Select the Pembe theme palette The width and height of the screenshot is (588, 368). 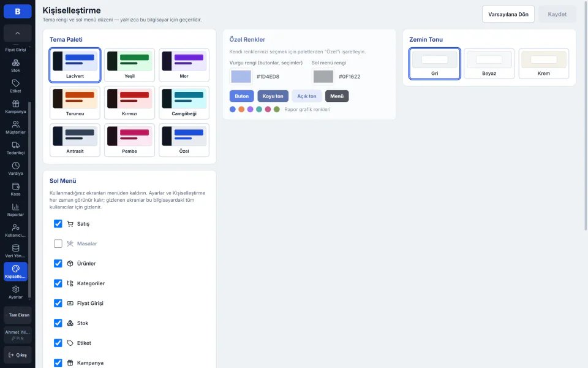[x=129, y=140]
